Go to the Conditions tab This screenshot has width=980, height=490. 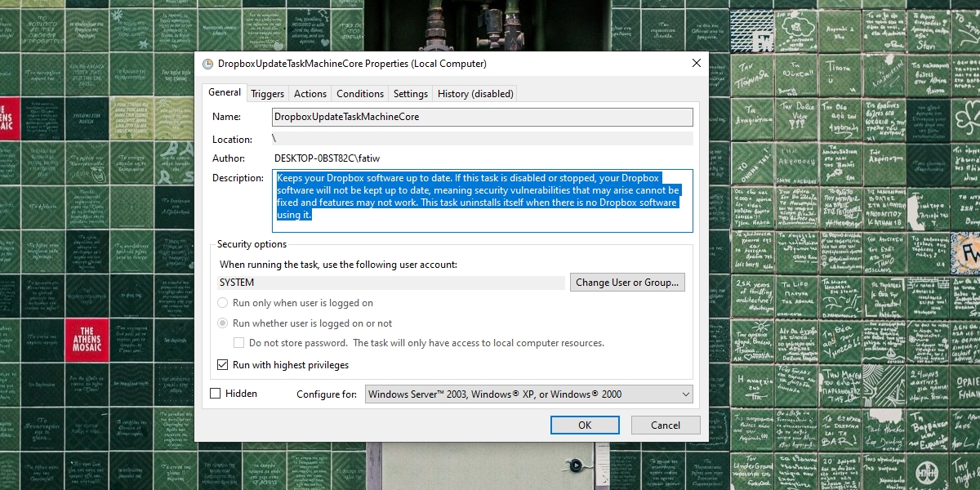coord(360,94)
